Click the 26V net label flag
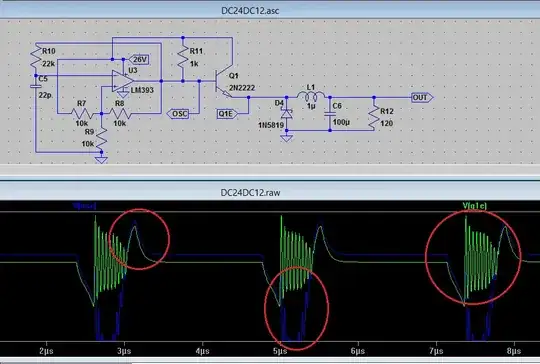Screen dimensions: 540x364 coord(139,59)
